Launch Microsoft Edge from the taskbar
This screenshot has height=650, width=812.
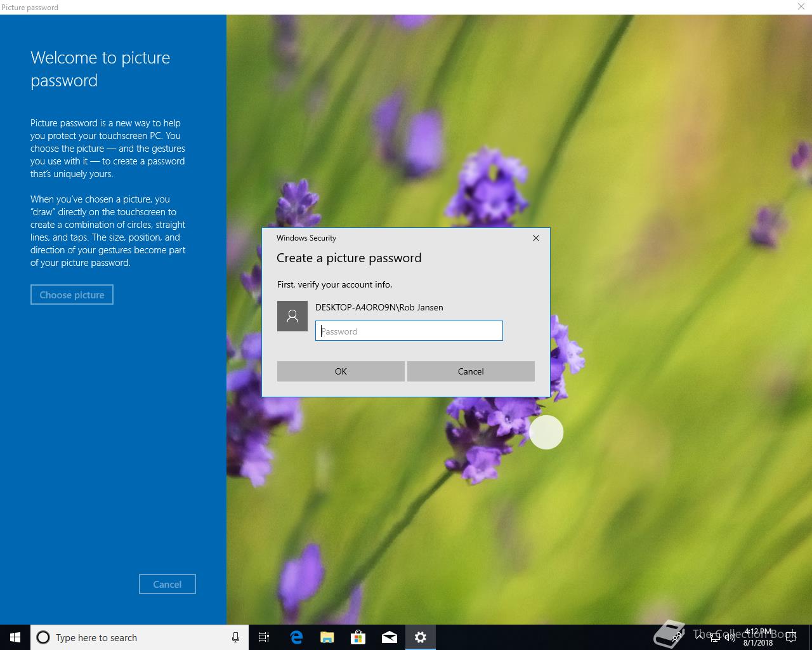pyautogui.click(x=296, y=637)
